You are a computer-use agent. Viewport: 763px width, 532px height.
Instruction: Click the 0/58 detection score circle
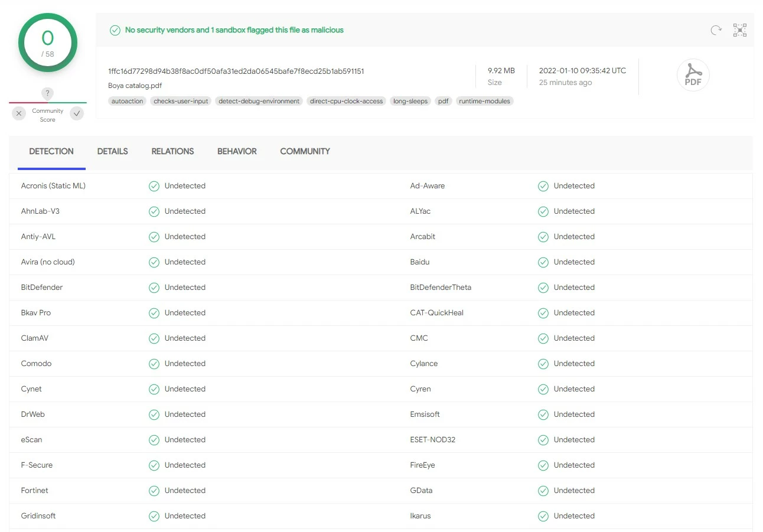click(48, 43)
